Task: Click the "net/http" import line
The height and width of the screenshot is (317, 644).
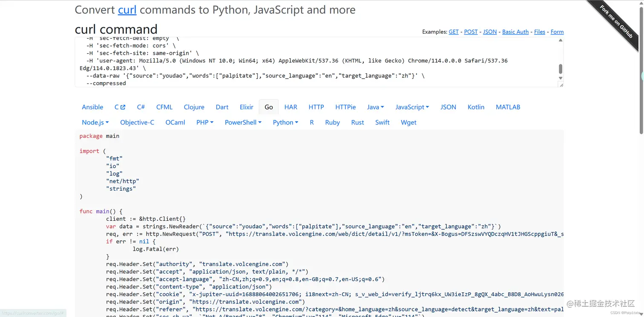Action: (x=123, y=181)
